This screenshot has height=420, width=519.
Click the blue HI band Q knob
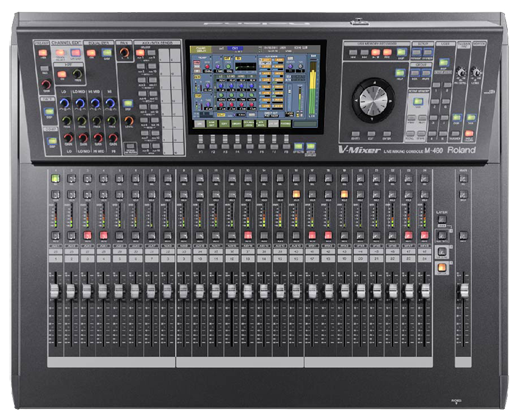point(110,103)
